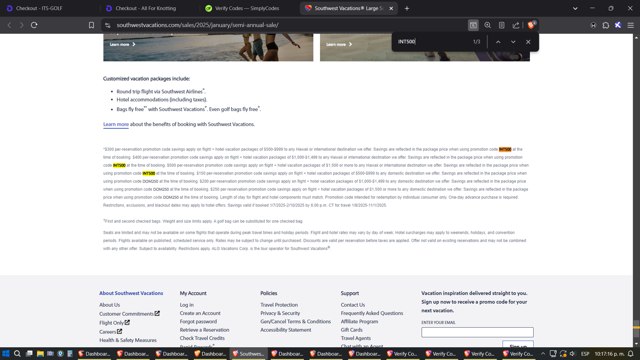Click the browser forward arrow

21,25
